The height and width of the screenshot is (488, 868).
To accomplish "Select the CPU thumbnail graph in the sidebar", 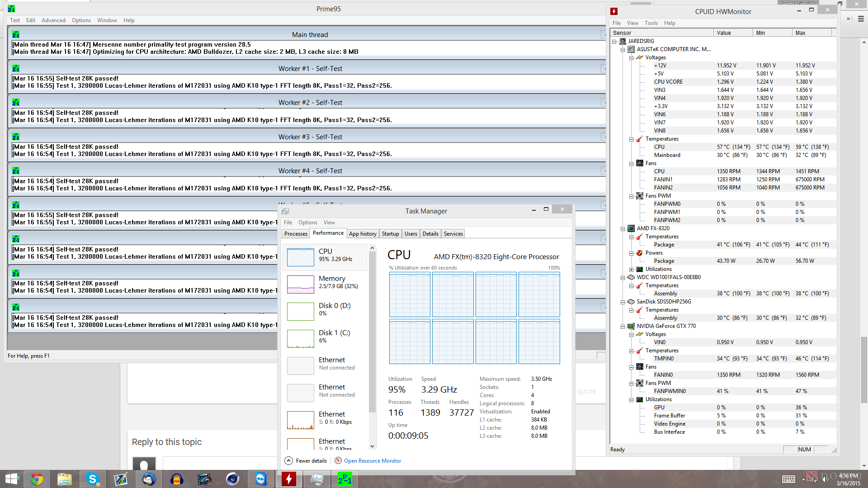I will (301, 257).
